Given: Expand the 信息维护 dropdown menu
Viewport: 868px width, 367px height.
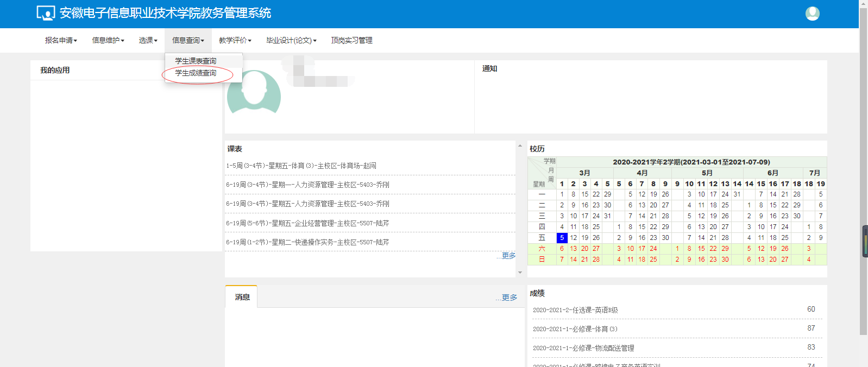Looking at the screenshot, I should coord(108,40).
